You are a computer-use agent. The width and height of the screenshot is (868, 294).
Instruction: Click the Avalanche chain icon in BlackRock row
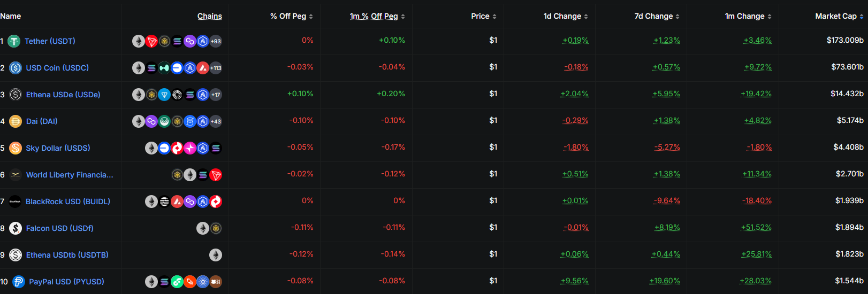coord(177,202)
